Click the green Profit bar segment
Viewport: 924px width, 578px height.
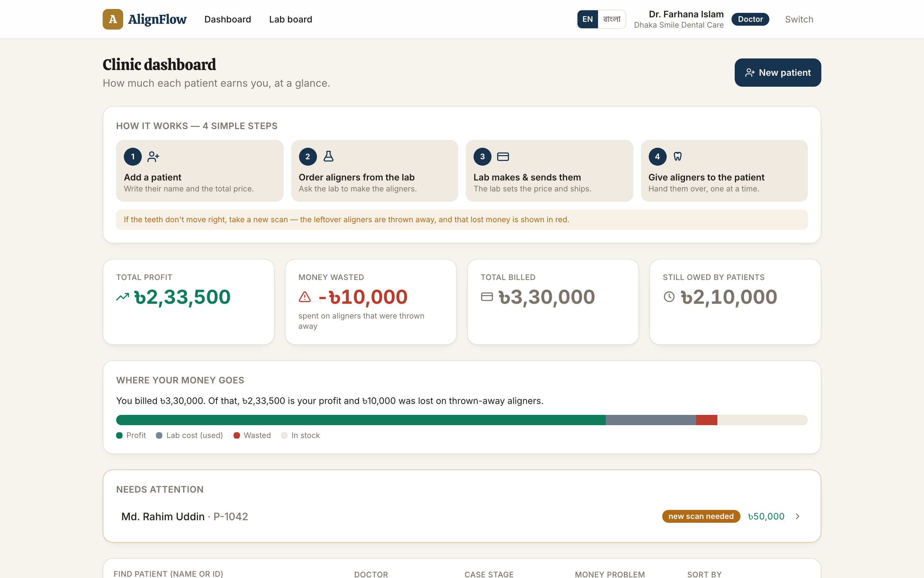pyautogui.click(x=361, y=420)
